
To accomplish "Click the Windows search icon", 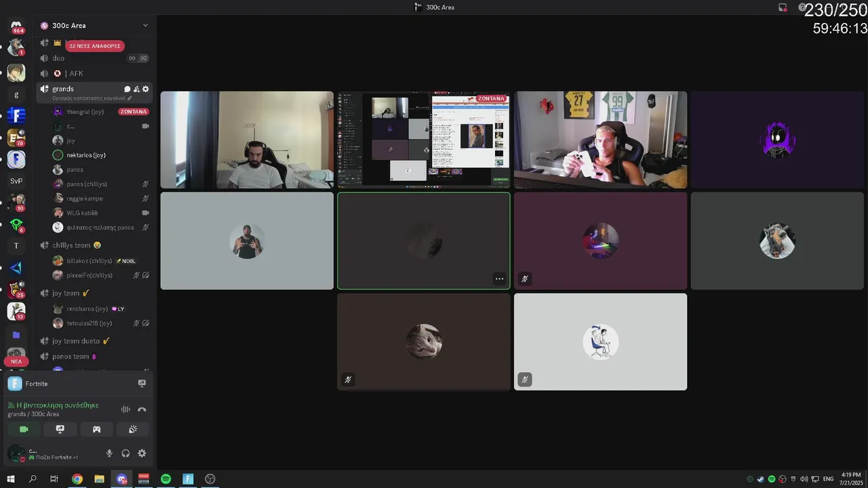I will pos(33,479).
